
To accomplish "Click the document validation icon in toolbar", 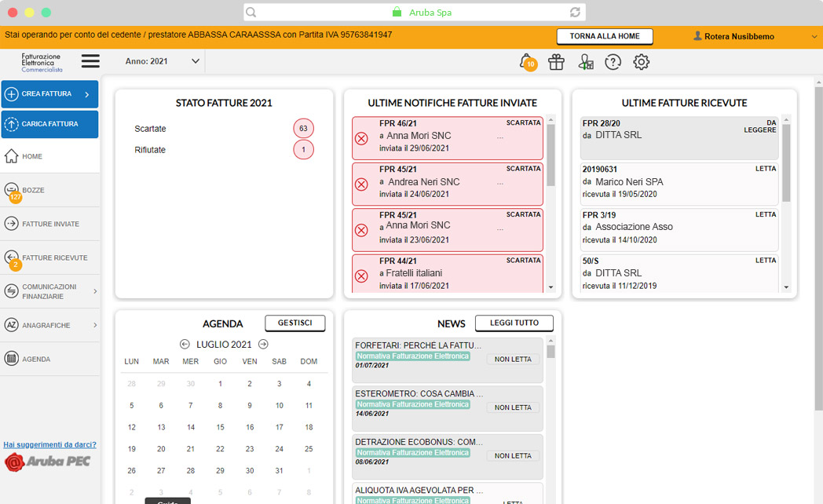I will pos(585,63).
